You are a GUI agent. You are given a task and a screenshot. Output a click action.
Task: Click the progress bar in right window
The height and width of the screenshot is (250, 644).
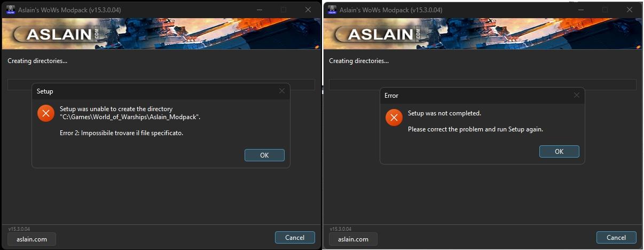[483, 84]
